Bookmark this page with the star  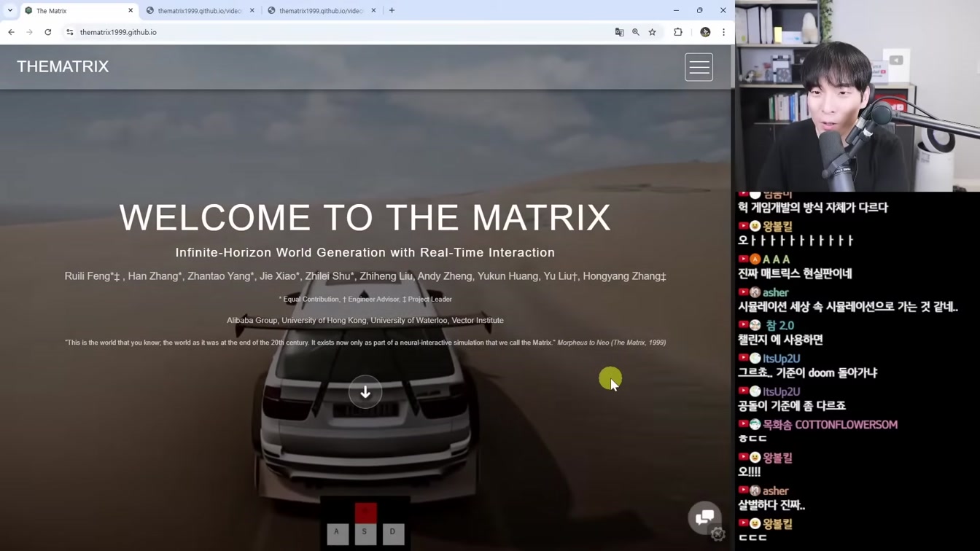pos(653,32)
